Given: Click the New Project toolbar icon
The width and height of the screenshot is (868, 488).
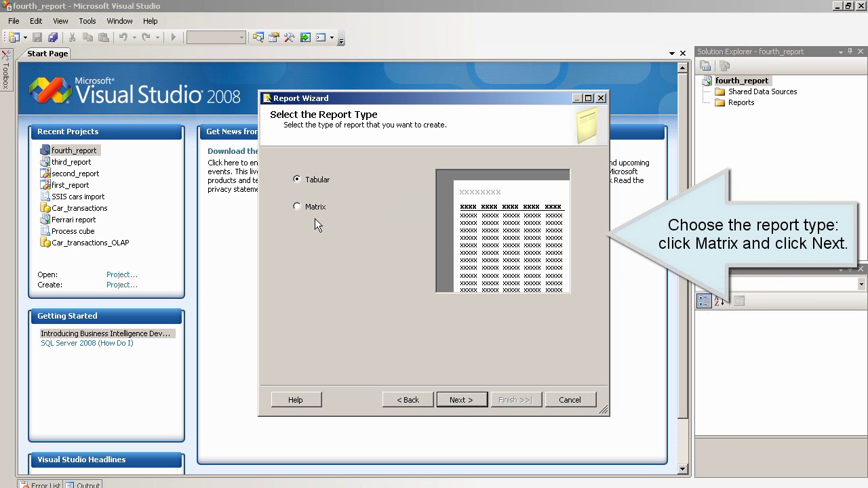Looking at the screenshot, I should [x=14, y=38].
